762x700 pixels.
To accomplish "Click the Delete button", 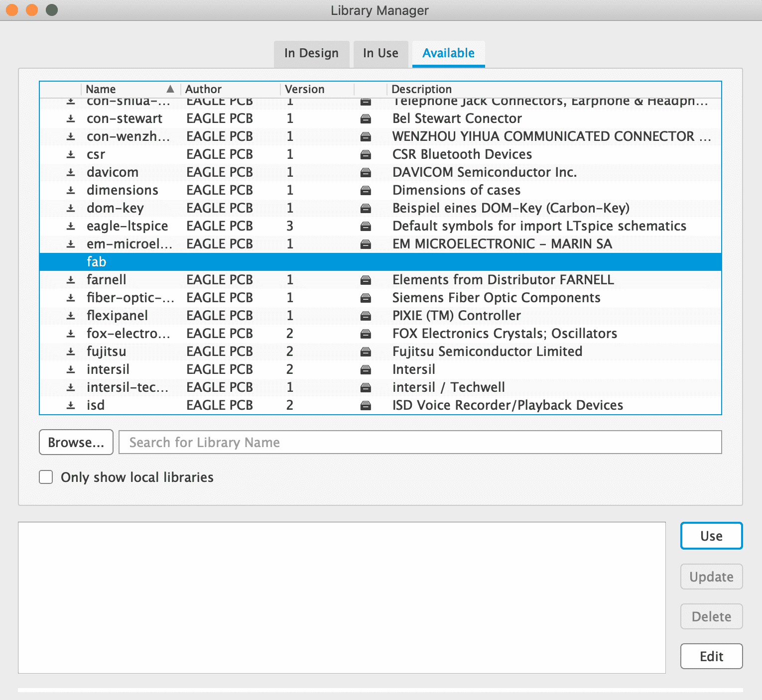I will coord(711,616).
